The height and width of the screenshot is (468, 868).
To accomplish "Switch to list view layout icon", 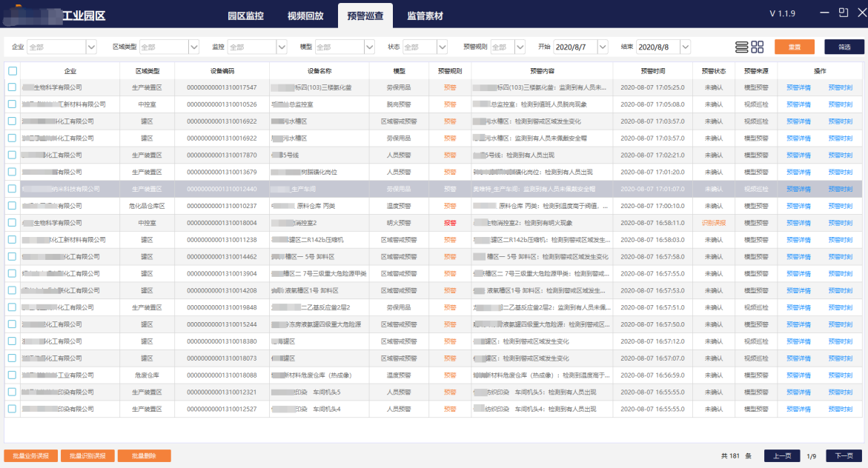I will pyautogui.click(x=741, y=47).
